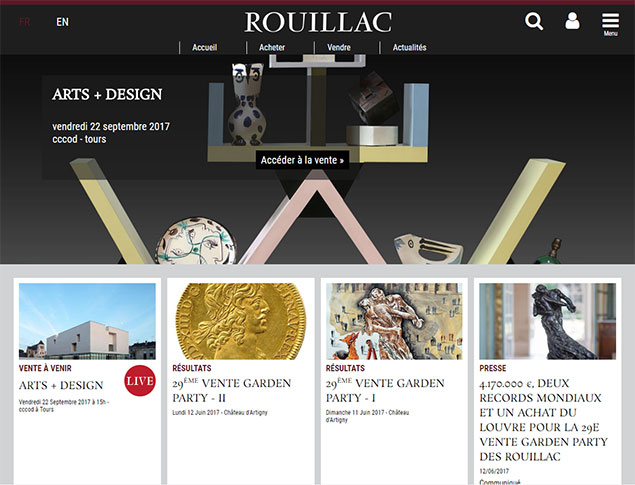Image resolution: width=635 pixels, height=485 pixels.
Task: Open the Vendre menu item
Action: coord(339,47)
